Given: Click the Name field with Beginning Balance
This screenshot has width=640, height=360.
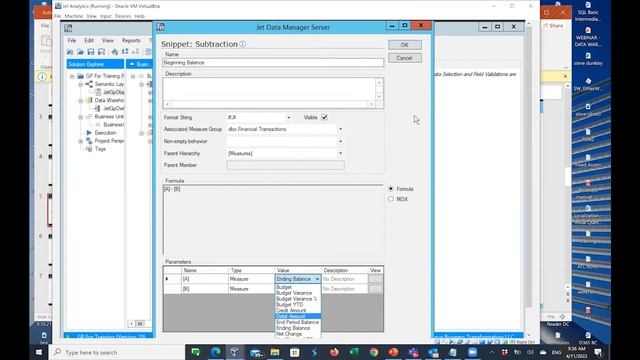Looking at the screenshot, I should [x=273, y=62].
